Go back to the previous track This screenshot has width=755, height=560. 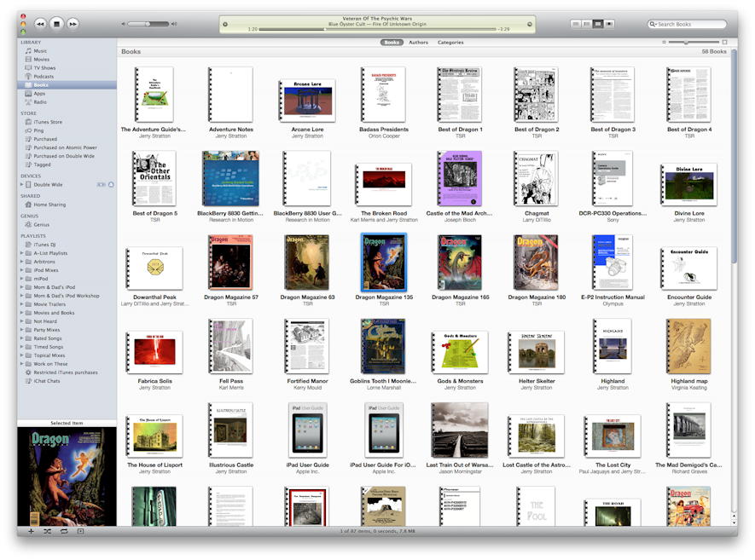tap(39, 24)
